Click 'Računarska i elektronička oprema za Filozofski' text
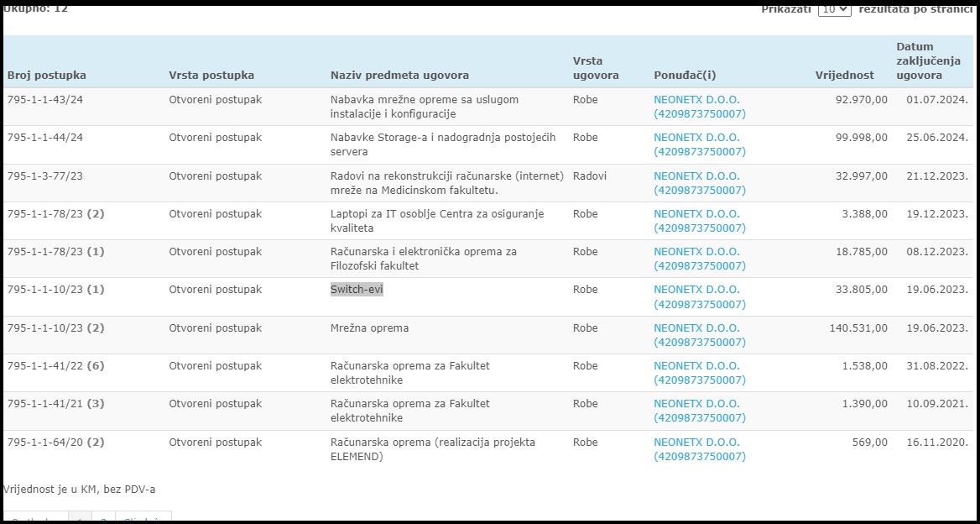The image size is (980, 524). [x=423, y=259]
